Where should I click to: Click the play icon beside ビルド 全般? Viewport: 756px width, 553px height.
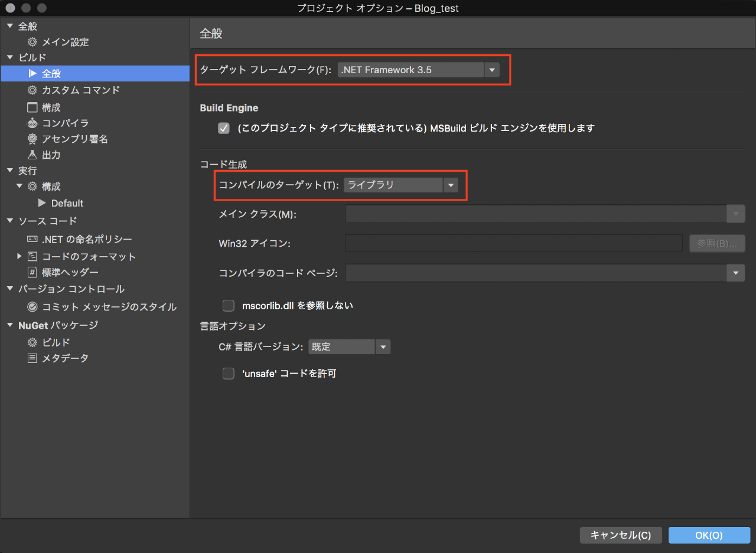click(32, 73)
